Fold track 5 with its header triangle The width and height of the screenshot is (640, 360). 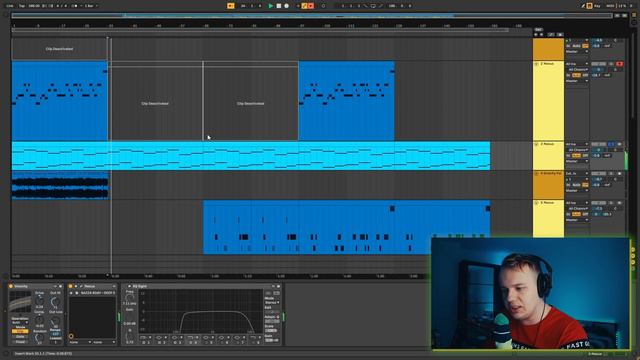(x=536, y=203)
